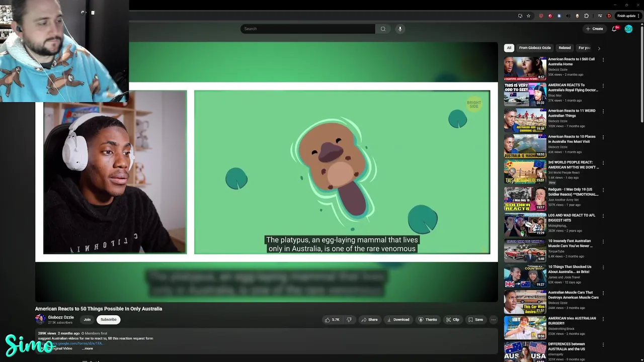Dislike the video with thumbs down
Image resolution: width=644 pixels, height=362 pixels.
tap(349, 320)
